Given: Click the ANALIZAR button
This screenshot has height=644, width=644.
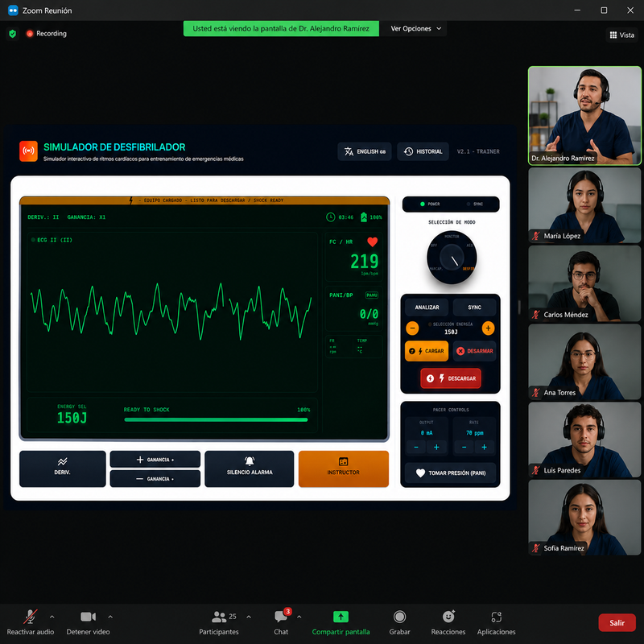Looking at the screenshot, I should click(x=427, y=308).
